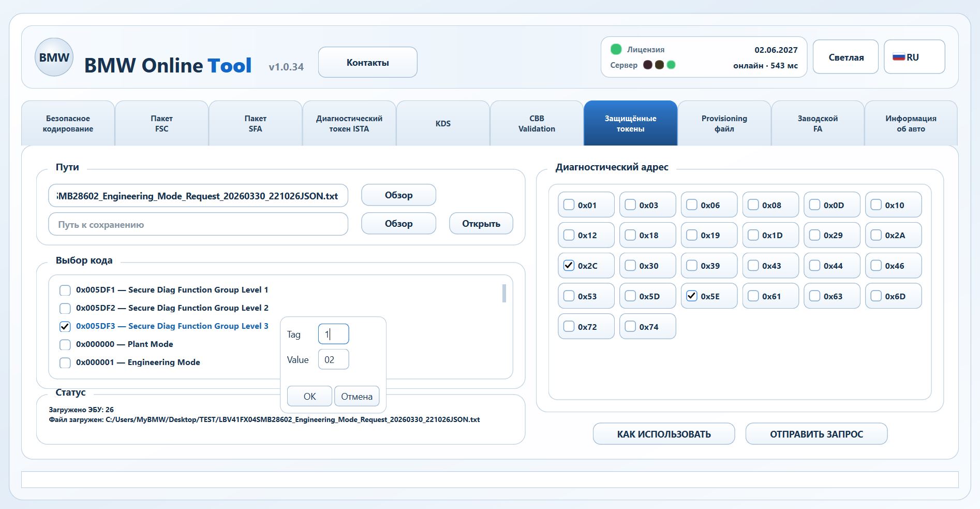980x509 pixels.
Task: Enable the 0x19 address checkbox
Action: coord(692,235)
